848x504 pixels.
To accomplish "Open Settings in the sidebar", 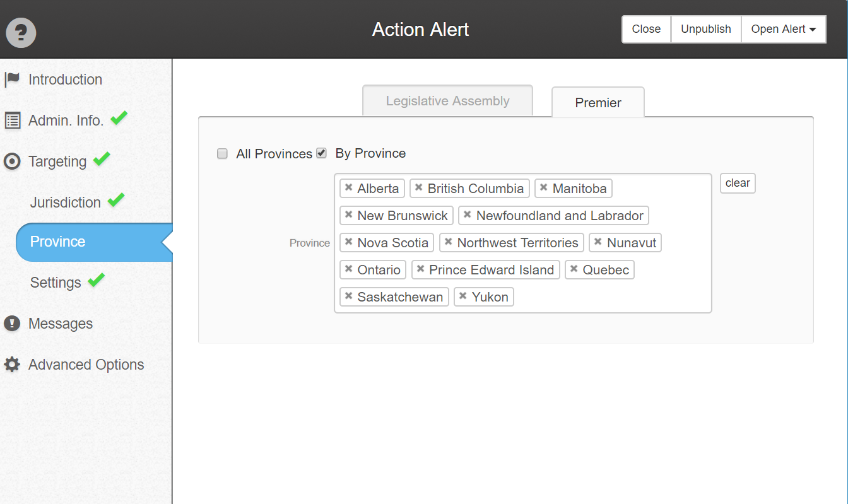I will 56,283.
